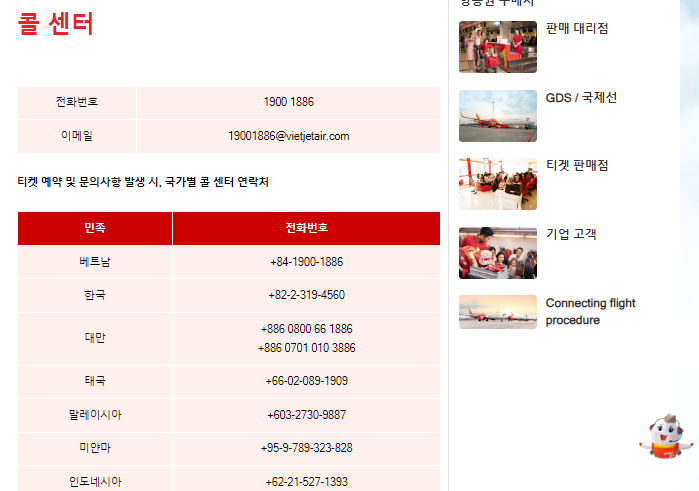Open the 기업 고객 thumbnail image
The image size is (699, 491).
pos(498,253)
